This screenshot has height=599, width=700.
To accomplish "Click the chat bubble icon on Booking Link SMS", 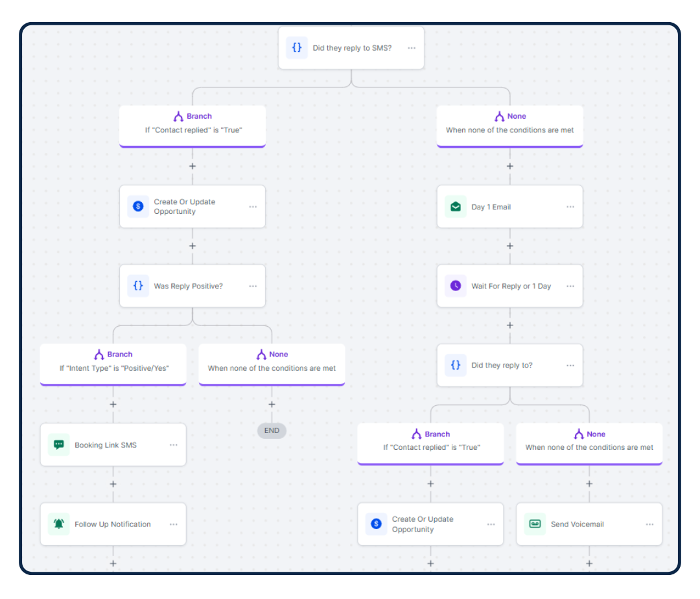I will point(59,445).
